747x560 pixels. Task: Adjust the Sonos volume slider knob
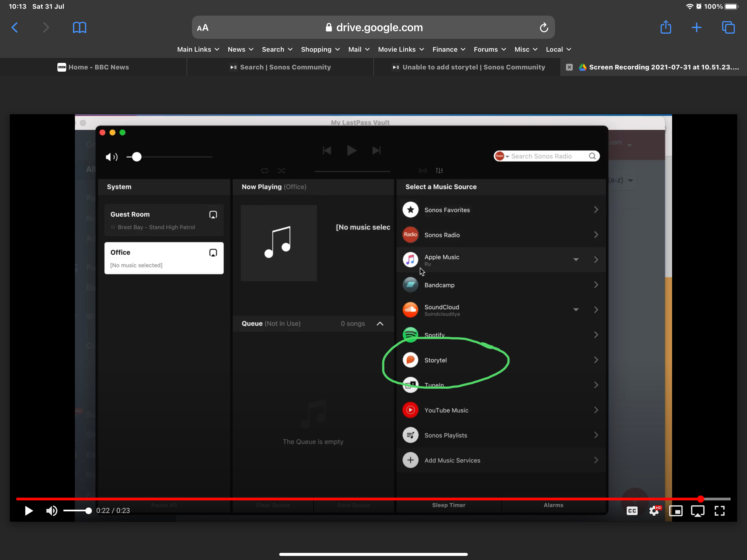click(136, 157)
